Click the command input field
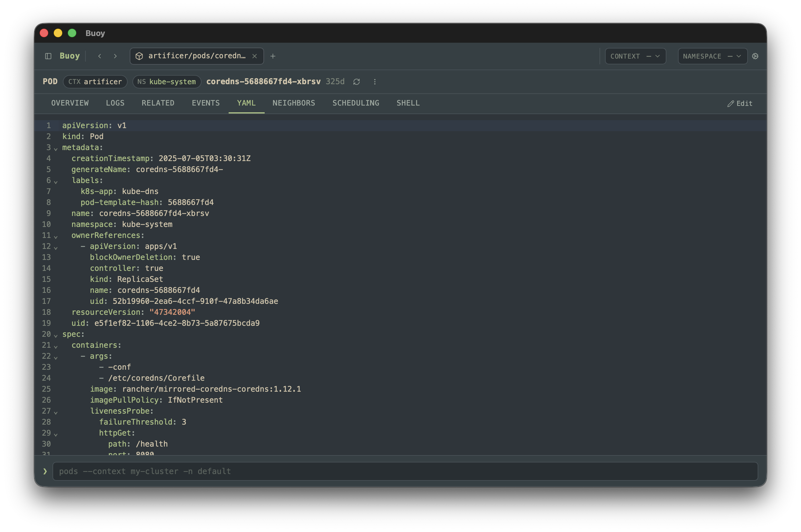The width and height of the screenshot is (801, 532). [x=405, y=471]
